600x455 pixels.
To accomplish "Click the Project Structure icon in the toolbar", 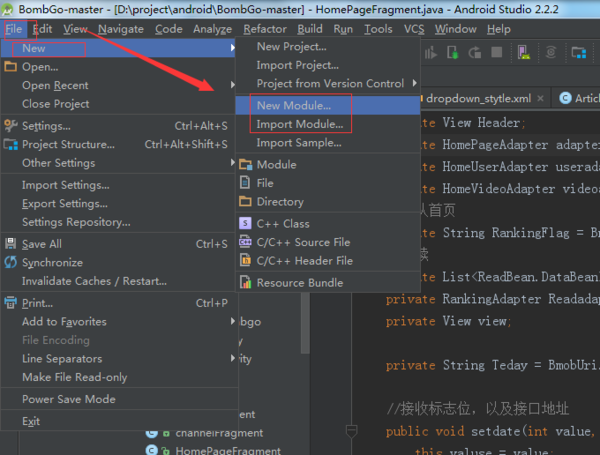I will (x=579, y=52).
